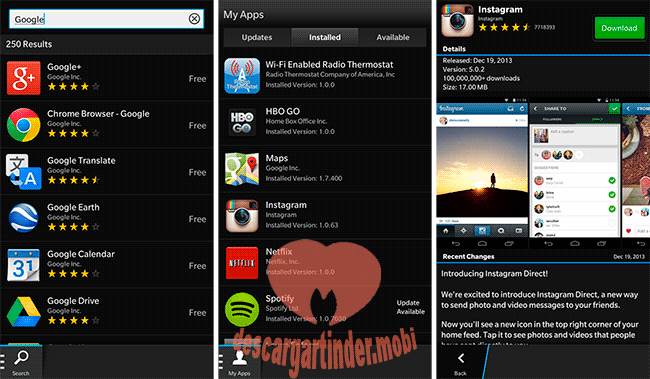Open the Spotify app icon
This screenshot has width=650, height=379.
(242, 309)
